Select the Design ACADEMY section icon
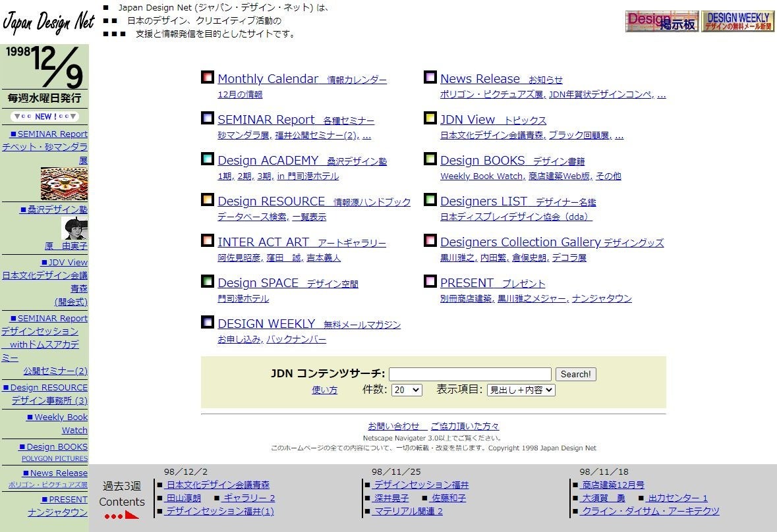 pos(208,159)
